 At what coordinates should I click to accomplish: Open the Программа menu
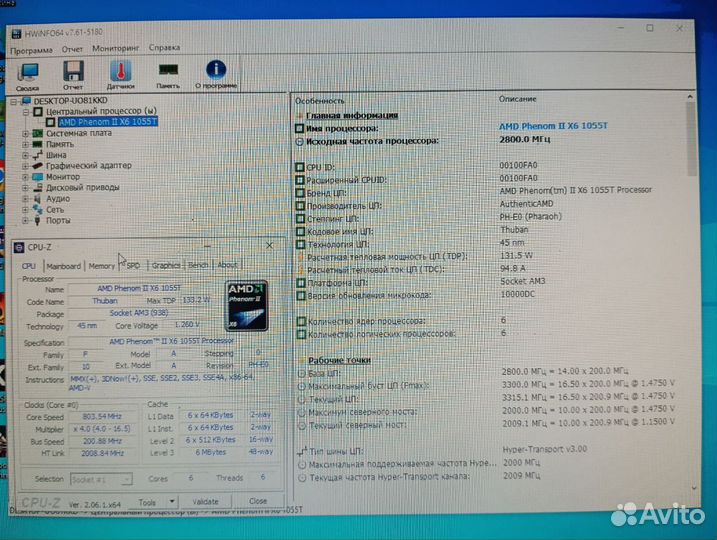(x=31, y=50)
